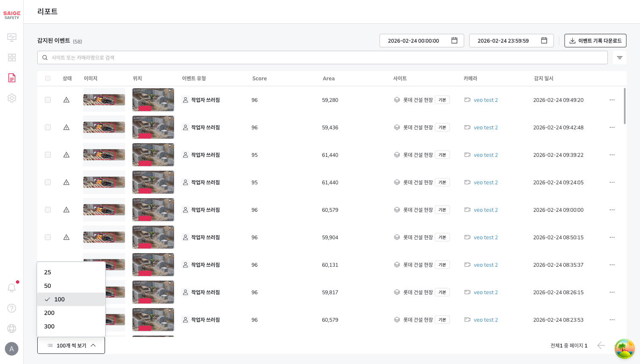Viewport: 640px width, 364px height.
Task: Sort by the Score column header
Action: (259, 79)
